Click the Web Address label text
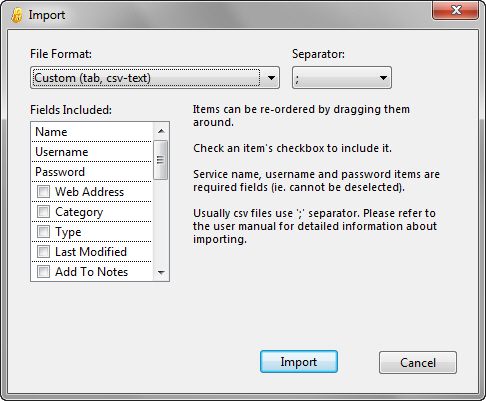This screenshot has width=486, height=401. [x=89, y=192]
